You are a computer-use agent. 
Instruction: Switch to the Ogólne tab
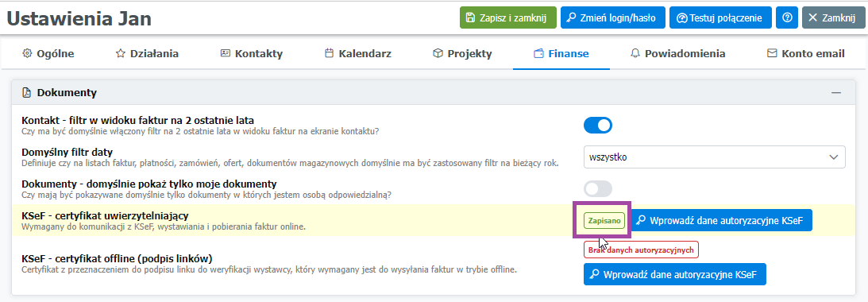pos(48,54)
